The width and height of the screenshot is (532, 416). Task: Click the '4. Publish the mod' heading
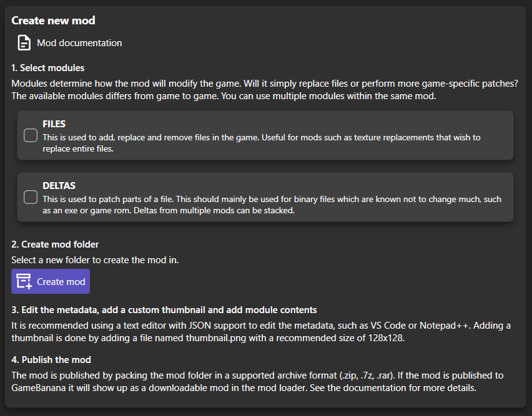pos(51,359)
